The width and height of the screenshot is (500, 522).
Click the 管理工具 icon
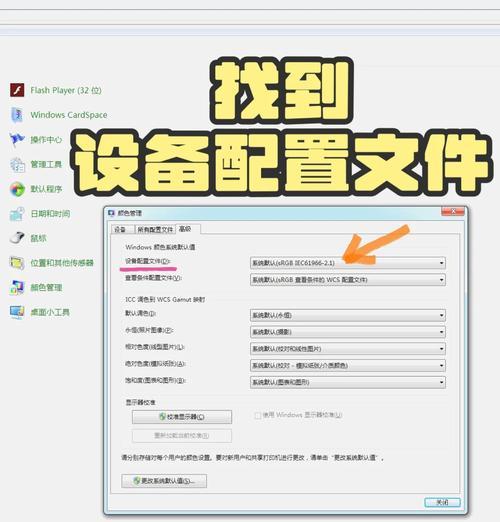point(17,164)
